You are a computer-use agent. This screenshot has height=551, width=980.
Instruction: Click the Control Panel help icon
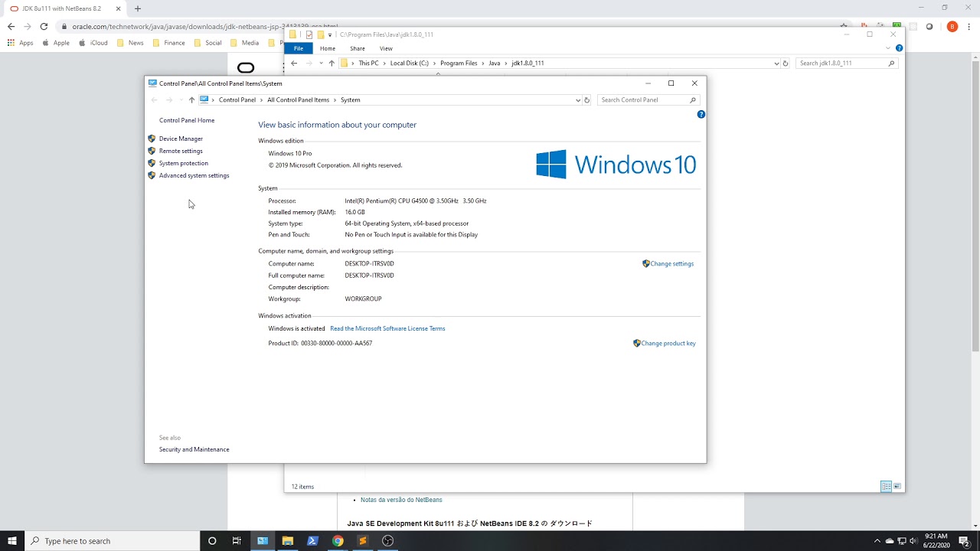(701, 114)
